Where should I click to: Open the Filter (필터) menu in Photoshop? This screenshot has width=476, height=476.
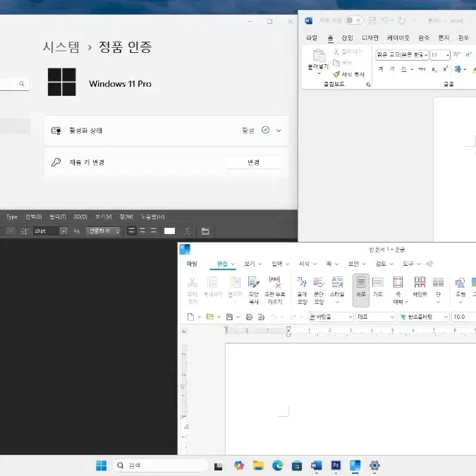click(58, 216)
